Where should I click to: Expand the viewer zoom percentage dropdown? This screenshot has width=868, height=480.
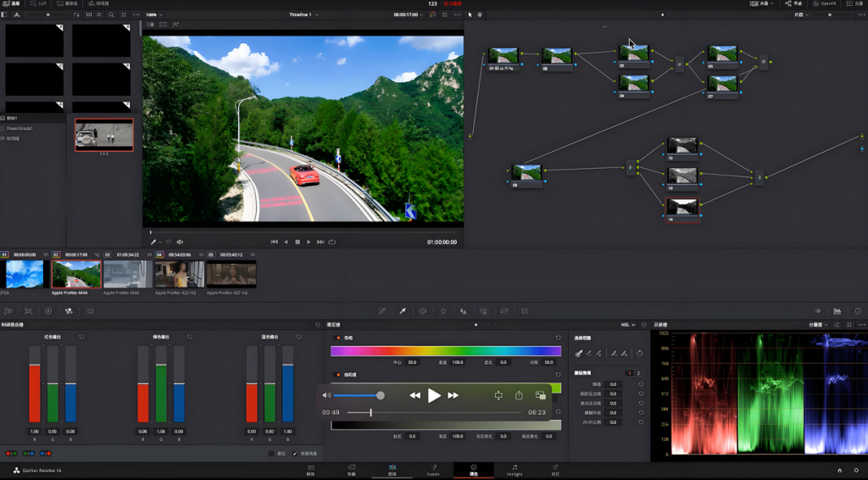click(x=153, y=14)
